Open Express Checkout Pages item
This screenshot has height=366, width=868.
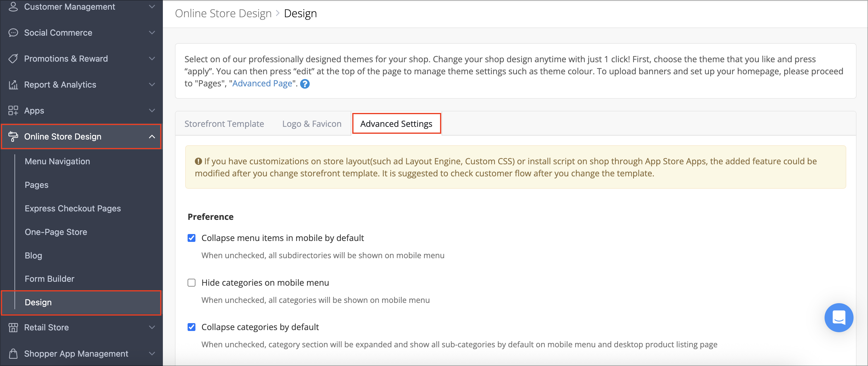pyautogui.click(x=72, y=209)
